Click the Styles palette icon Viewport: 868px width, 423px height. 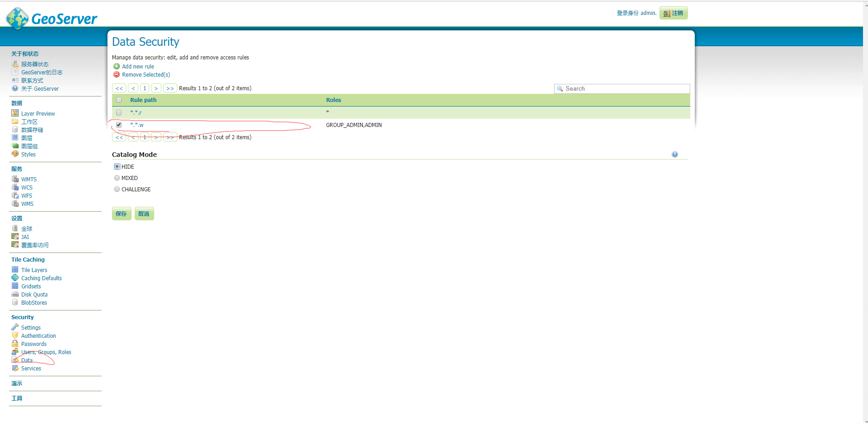click(x=15, y=154)
